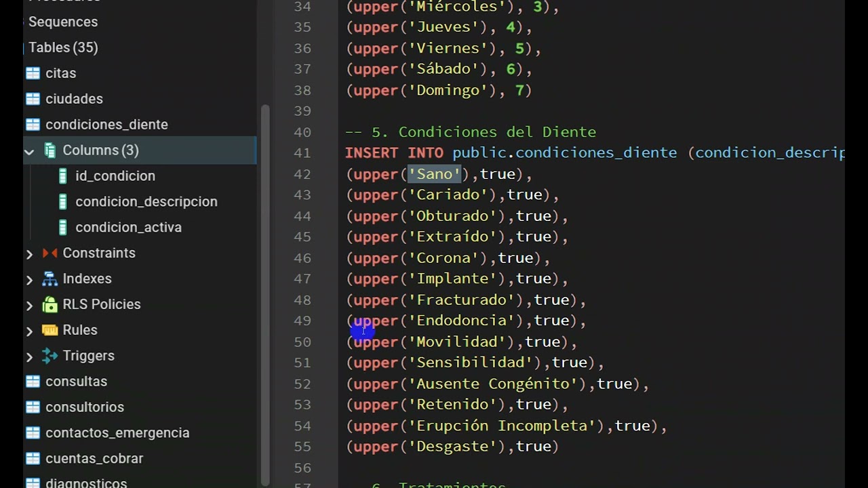Select the condicion_activa column

[128, 228]
